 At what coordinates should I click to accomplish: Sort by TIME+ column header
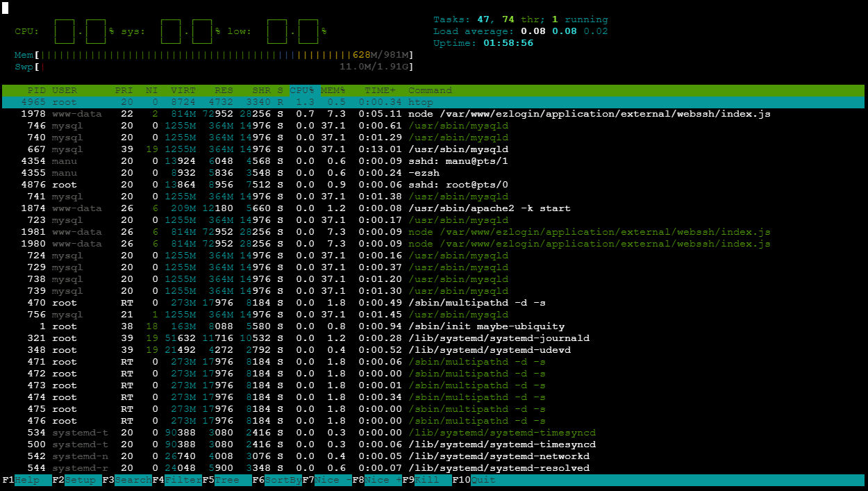(x=380, y=90)
